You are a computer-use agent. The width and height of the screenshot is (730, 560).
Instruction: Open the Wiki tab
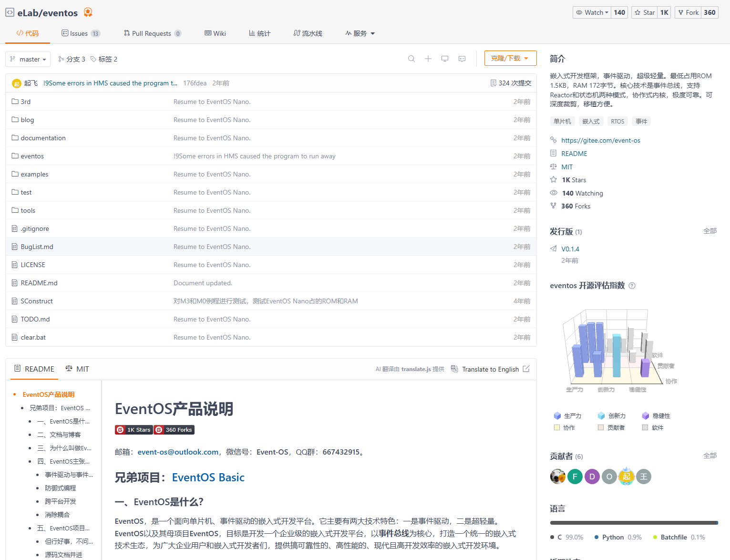(x=215, y=33)
